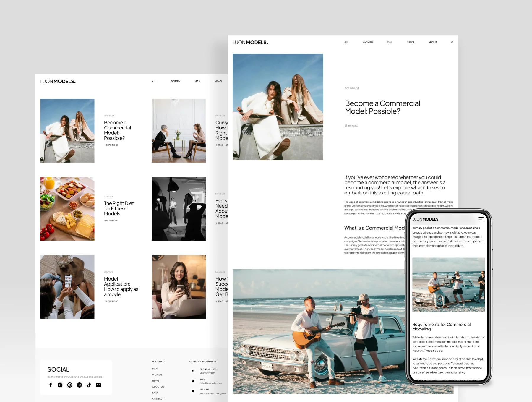Click the phone number +085 173224196

pos(207,373)
